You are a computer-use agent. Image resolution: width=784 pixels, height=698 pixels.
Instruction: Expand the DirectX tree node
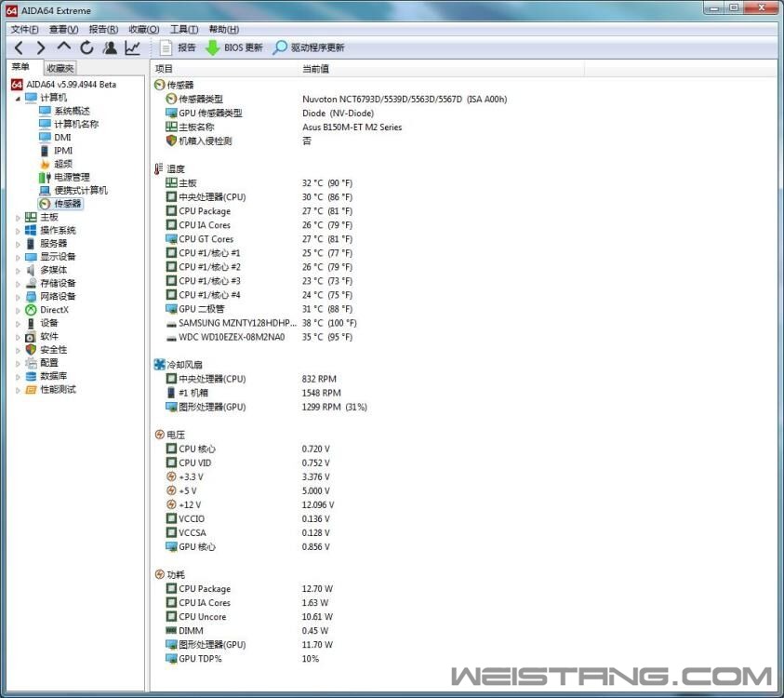click(x=18, y=310)
